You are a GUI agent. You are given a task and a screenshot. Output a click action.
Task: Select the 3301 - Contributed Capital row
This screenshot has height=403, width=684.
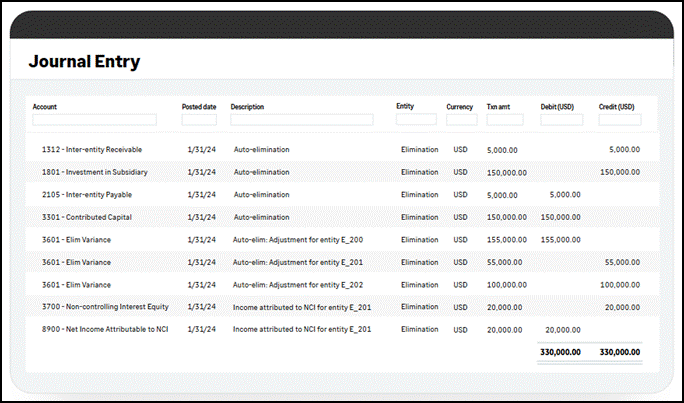[x=342, y=217]
